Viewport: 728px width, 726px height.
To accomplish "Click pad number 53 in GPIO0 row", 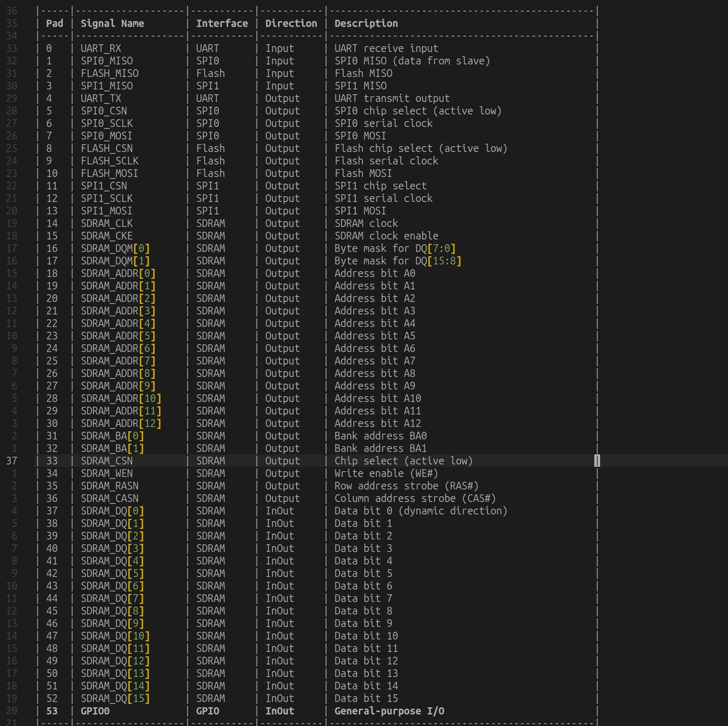I will pos(52,711).
